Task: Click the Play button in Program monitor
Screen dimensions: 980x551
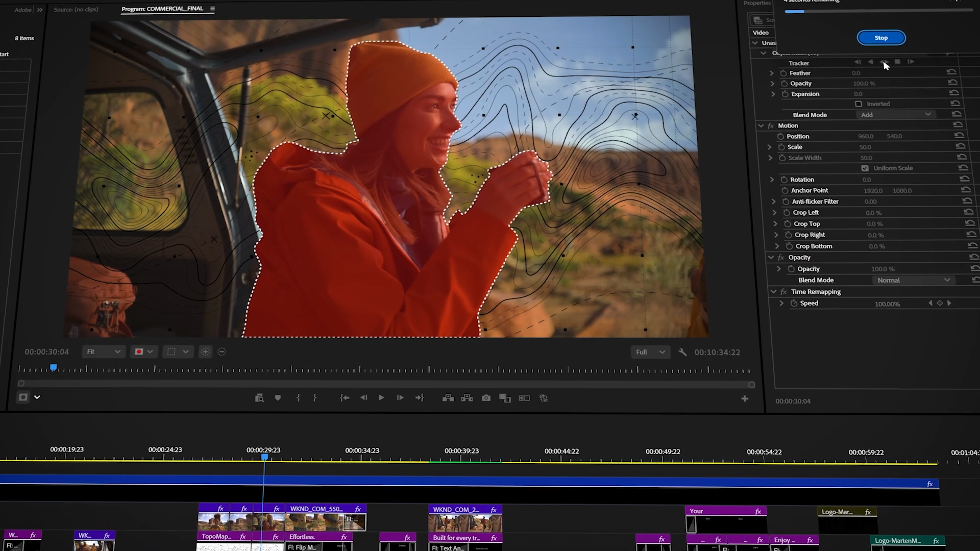Action: (x=381, y=398)
